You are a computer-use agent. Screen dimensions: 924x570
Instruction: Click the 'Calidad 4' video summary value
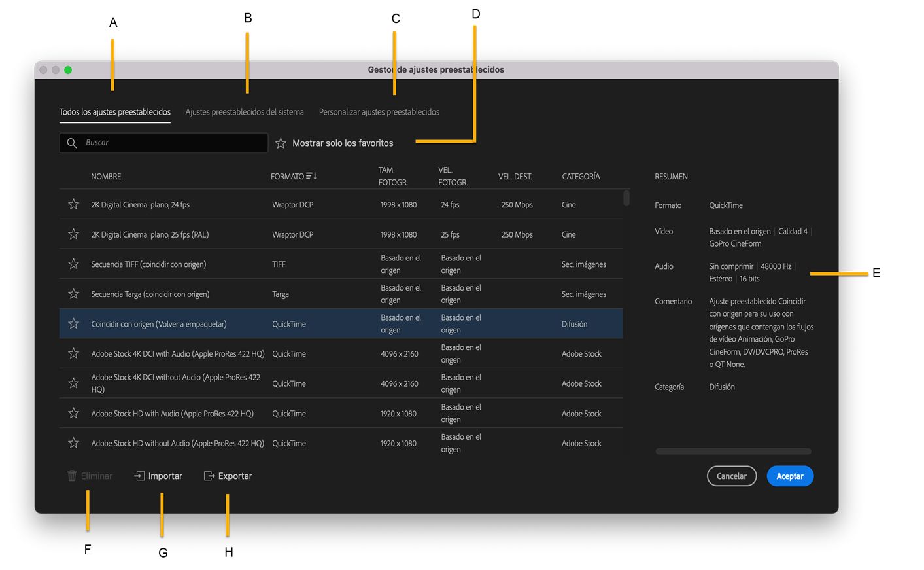(793, 231)
